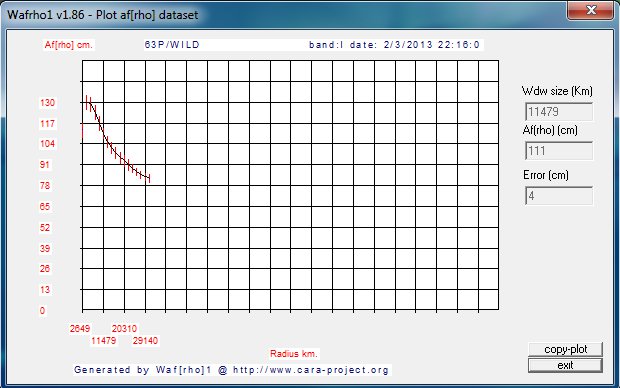Viewport: 620px width, 388px height.
Task: Close the Wafrho1 plot window
Action: point(591,10)
